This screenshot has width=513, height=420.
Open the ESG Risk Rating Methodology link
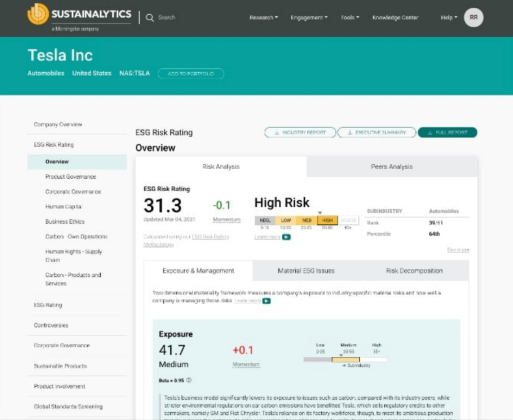[x=186, y=241]
